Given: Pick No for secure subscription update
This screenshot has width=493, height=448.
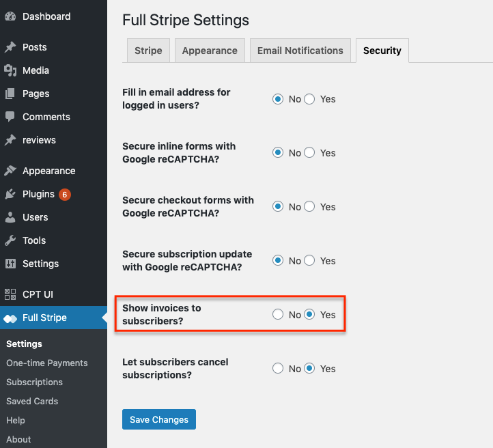Looking at the screenshot, I should 278,261.
